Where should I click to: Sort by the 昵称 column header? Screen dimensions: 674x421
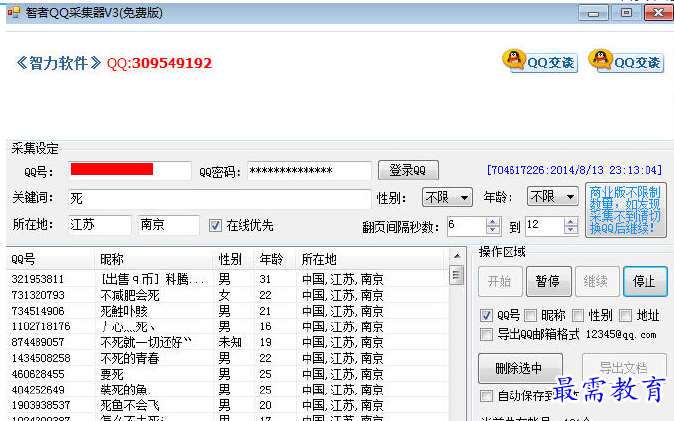pos(154,259)
